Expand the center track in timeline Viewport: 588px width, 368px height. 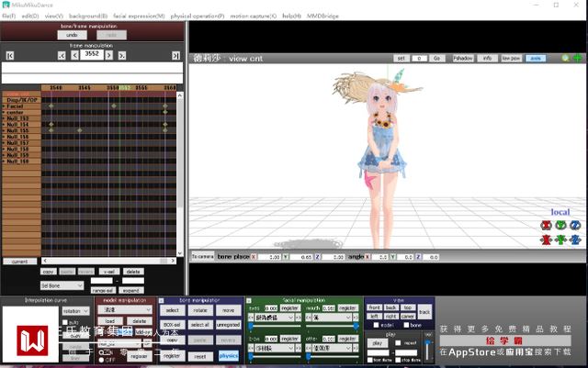point(4,113)
